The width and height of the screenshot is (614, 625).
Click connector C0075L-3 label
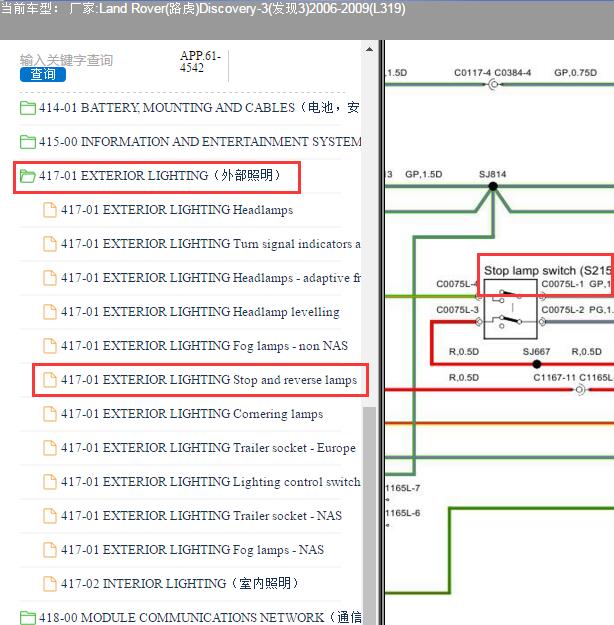pyautogui.click(x=457, y=310)
